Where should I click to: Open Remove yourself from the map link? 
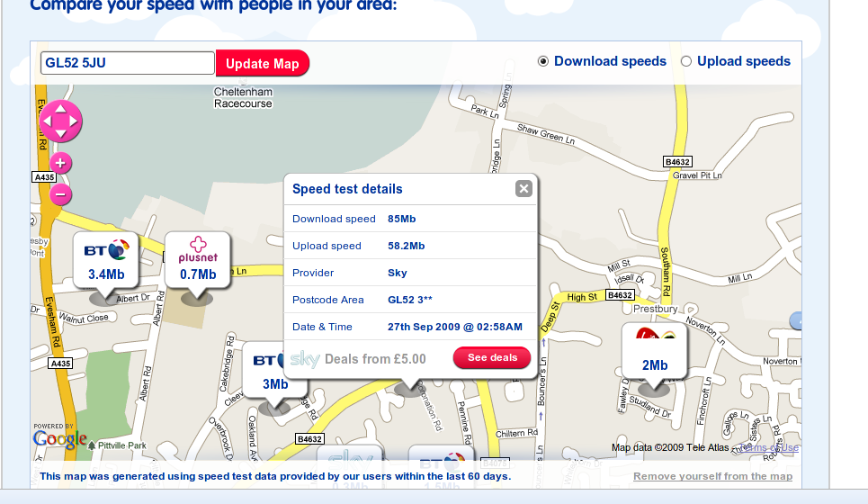(713, 476)
